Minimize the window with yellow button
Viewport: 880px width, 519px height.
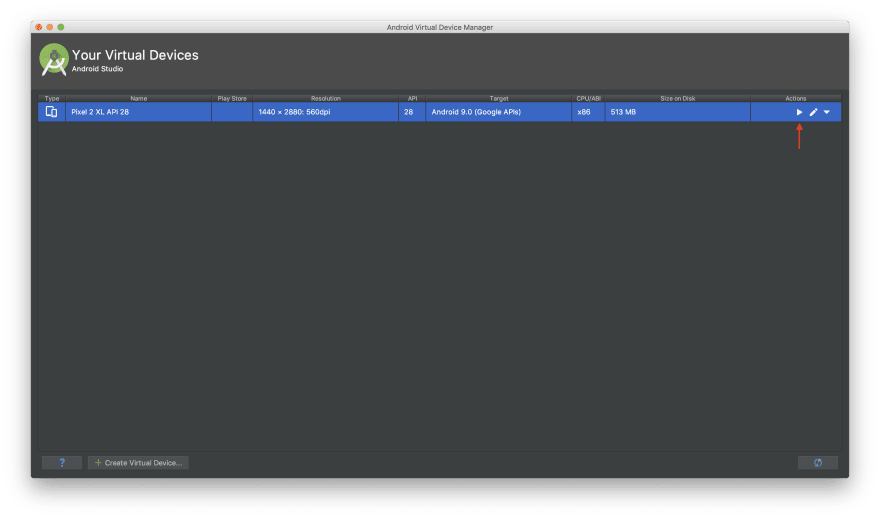(x=50, y=27)
